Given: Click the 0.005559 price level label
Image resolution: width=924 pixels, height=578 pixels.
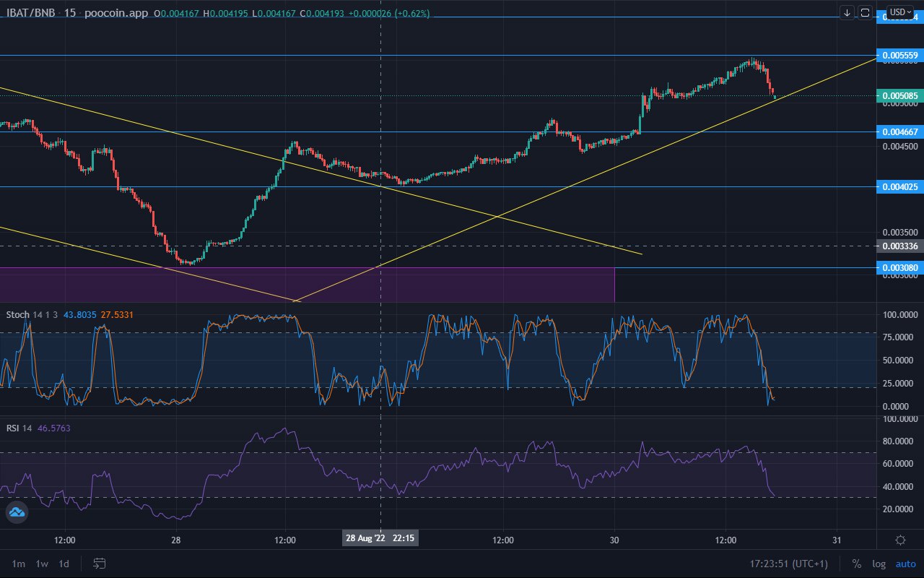Looking at the screenshot, I should pyautogui.click(x=899, y=55).
